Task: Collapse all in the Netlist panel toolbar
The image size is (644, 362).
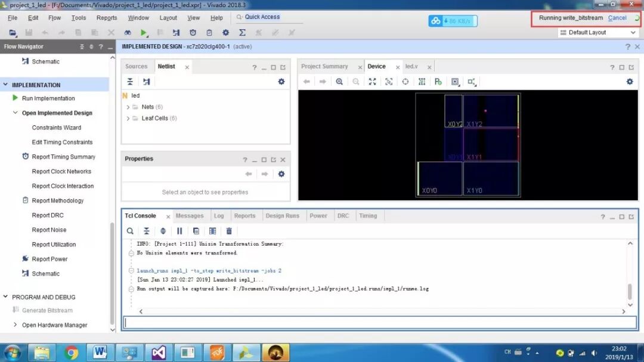Action: click(130, 81)
